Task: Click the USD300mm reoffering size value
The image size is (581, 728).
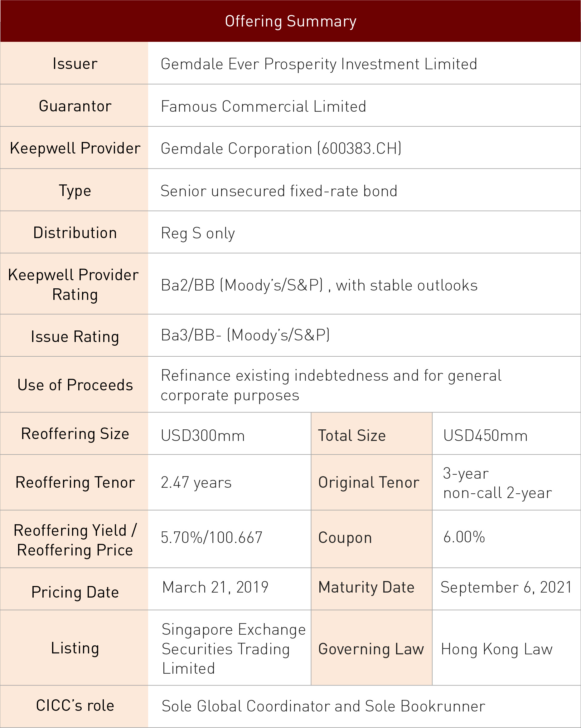Action: pos(203,436)
